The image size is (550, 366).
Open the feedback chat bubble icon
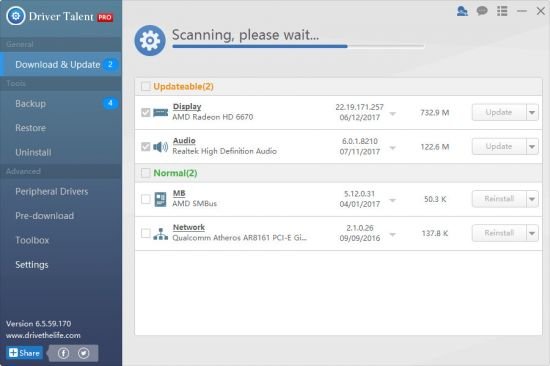point(482,11)
